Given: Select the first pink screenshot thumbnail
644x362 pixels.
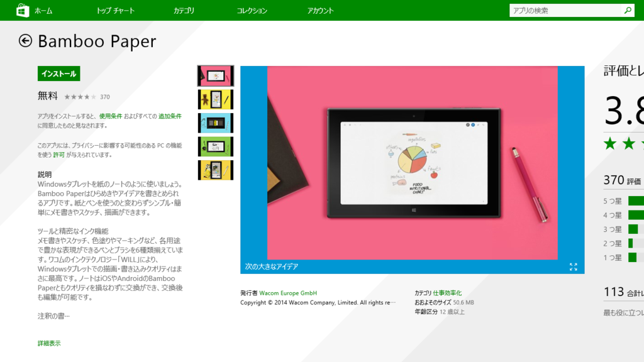Looking at the screenshot, I should pos(216,75).
